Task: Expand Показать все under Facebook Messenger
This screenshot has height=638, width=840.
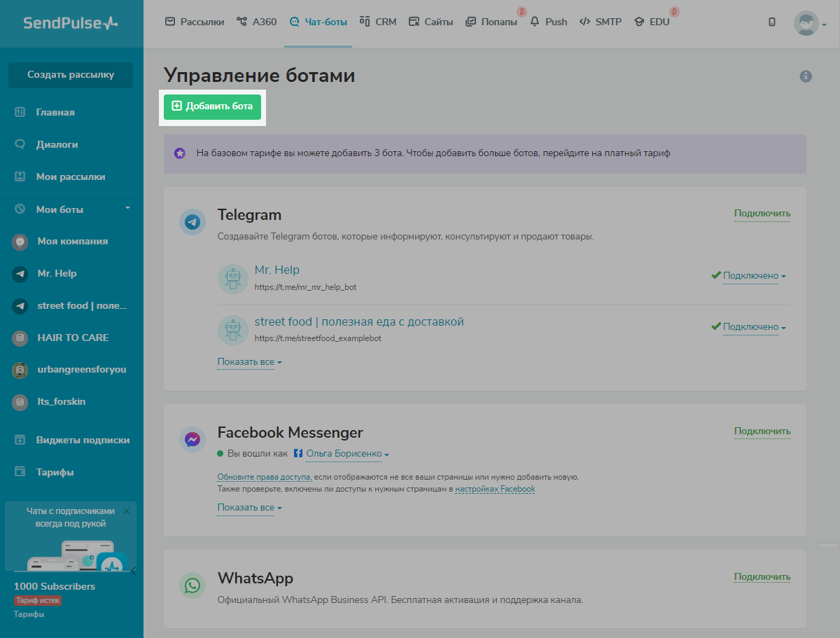Action: [250, 508]
